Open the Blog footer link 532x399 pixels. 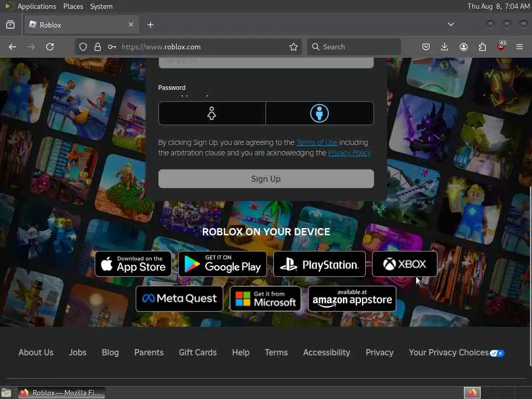[110, 353]
